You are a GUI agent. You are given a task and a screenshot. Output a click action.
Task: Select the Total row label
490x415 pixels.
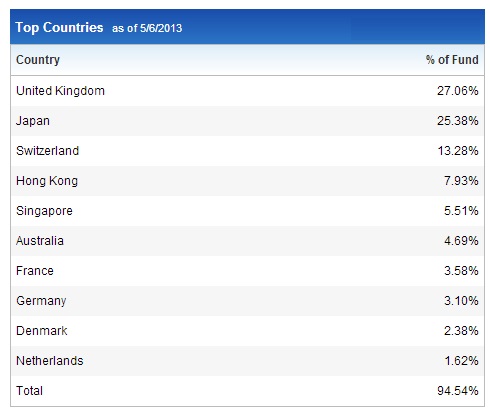29,391
